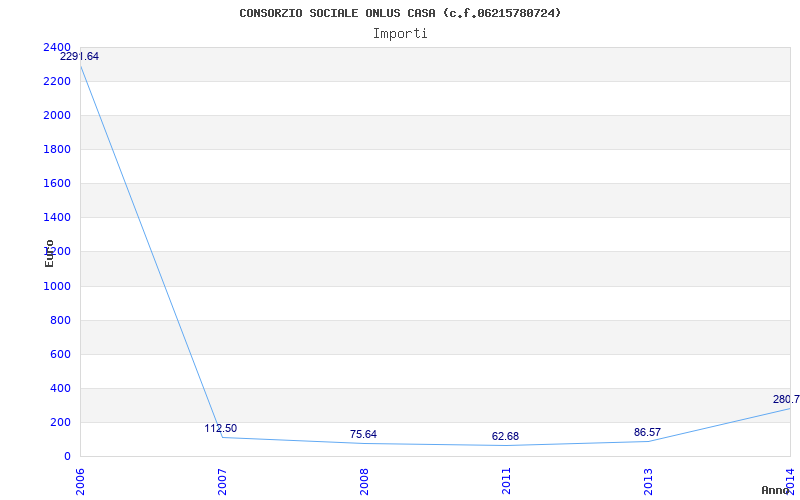Viewport: 800px width, 500px height.
Task: Click y-axis tick 400
Action: pos(60,389)
